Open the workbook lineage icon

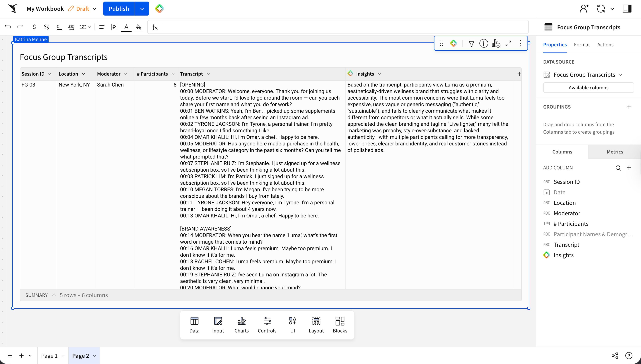(615, 355)
